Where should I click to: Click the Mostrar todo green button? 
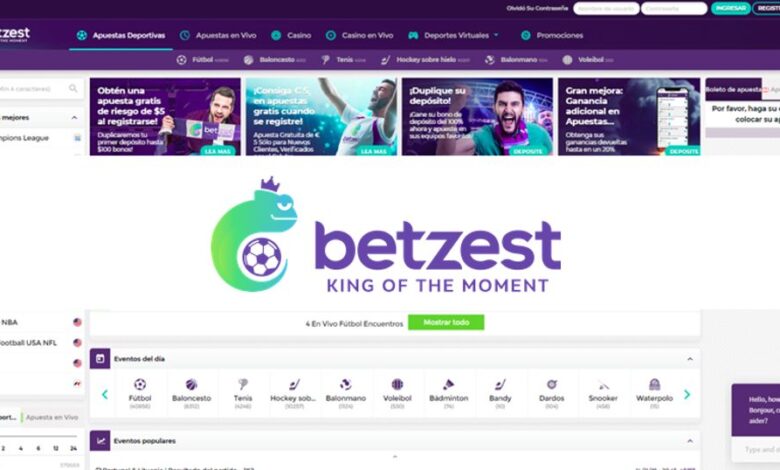coord(446,322)
